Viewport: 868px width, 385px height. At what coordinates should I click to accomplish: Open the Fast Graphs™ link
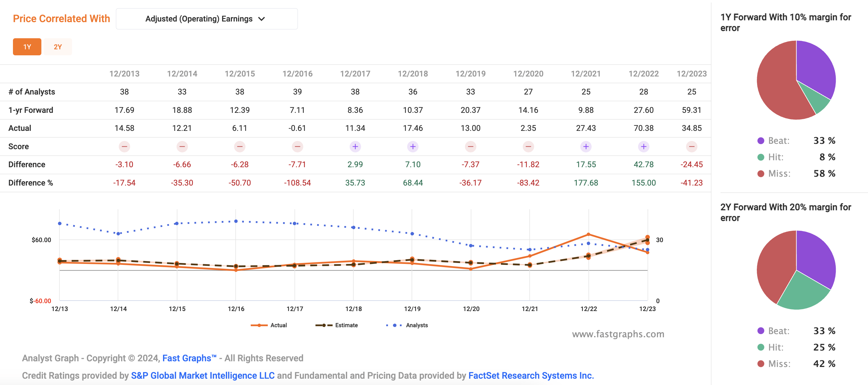[x=189, y=358]
